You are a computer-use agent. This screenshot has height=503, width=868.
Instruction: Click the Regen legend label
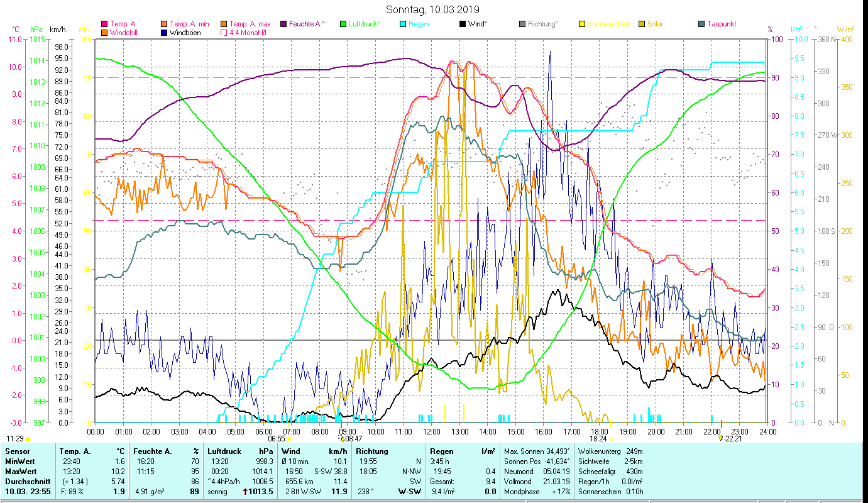(x=419, y=24)
